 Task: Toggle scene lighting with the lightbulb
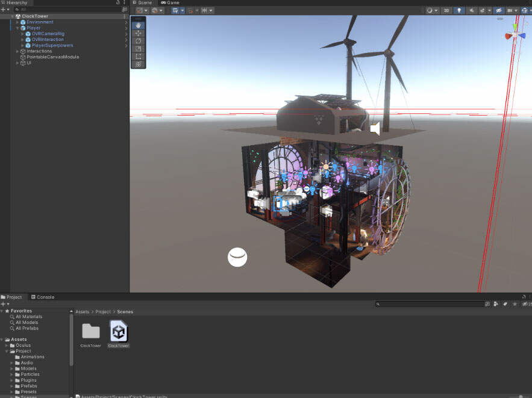459,10
